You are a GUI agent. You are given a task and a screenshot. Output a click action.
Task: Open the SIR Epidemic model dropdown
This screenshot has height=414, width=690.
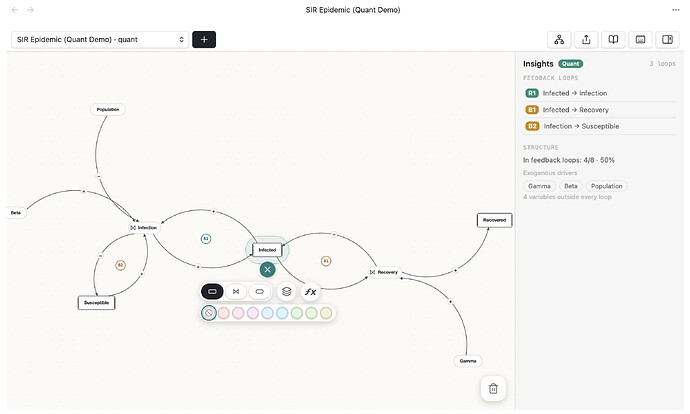(x=100, y=40)
